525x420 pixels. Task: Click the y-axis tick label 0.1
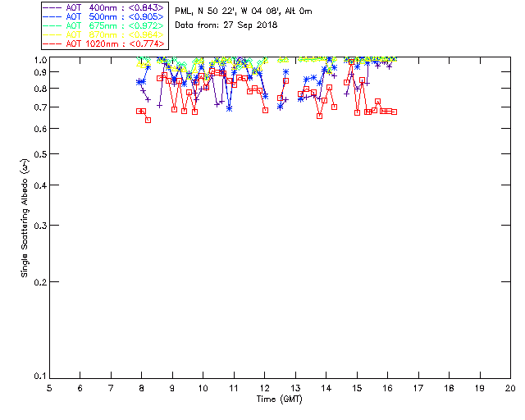(38, 377)
